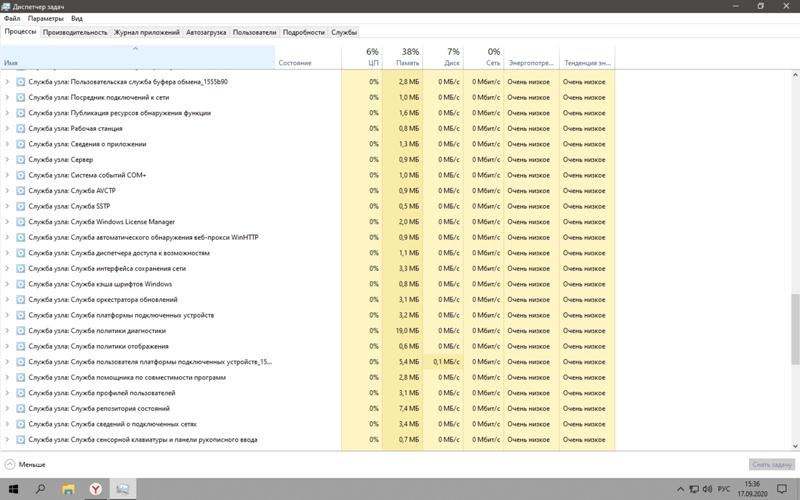This screenshot has height=500, width=800.
Task: Open File Explorer from the taskbar
Action: tap(68, 489)
